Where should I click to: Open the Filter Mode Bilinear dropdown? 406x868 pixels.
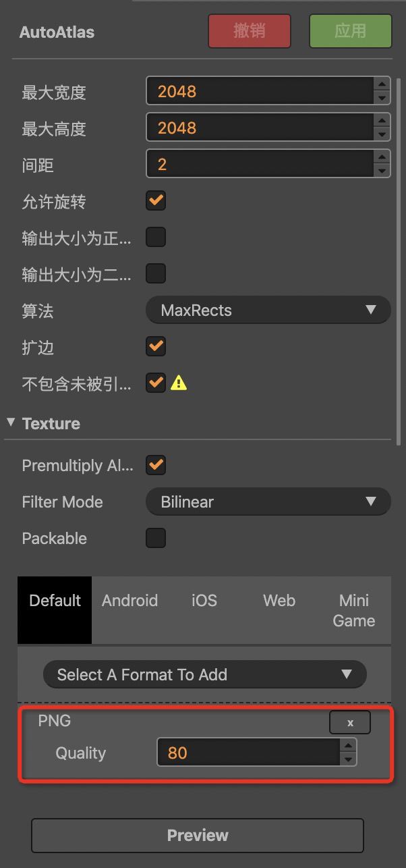point(268,501)
